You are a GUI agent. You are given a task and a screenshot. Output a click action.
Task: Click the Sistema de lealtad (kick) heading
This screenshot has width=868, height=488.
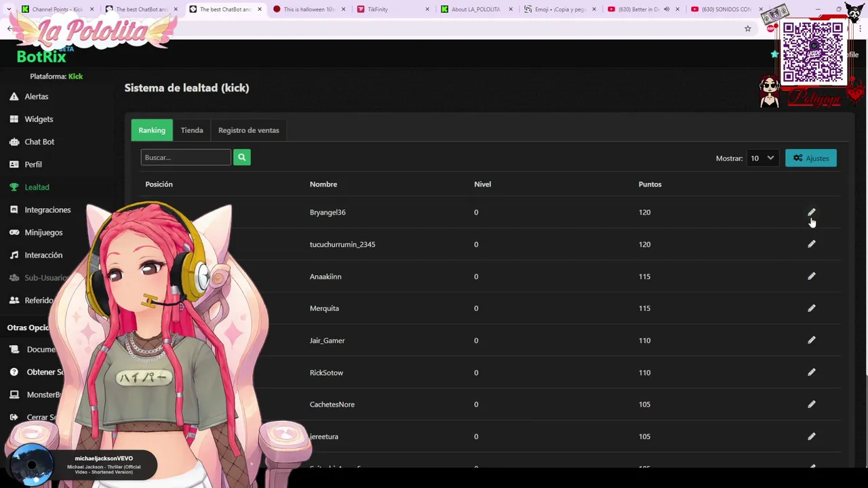186,87
